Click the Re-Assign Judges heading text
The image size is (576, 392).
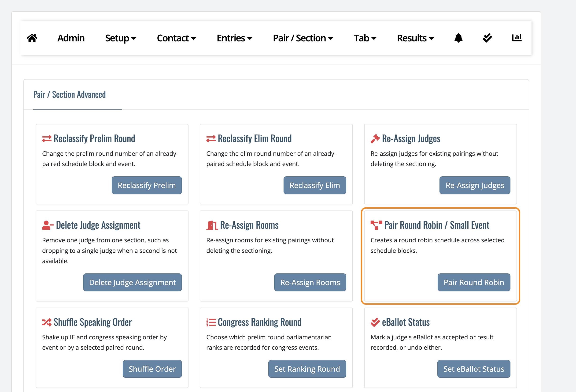pos(411,139)
